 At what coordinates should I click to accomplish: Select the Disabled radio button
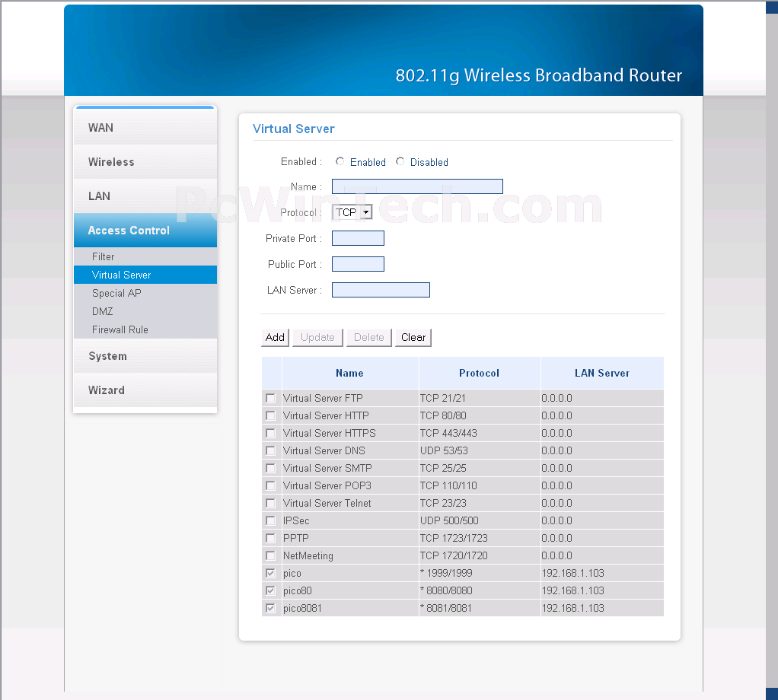(400, 161)
